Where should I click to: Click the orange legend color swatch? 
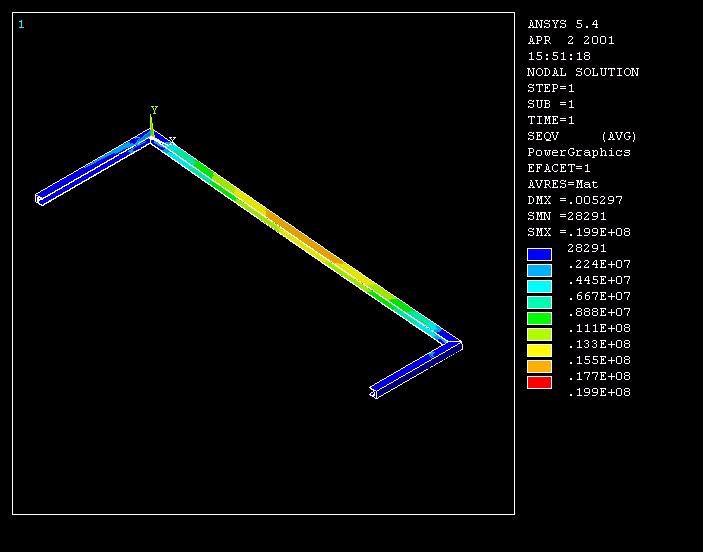pyautogui.click(x=539, y=366)
